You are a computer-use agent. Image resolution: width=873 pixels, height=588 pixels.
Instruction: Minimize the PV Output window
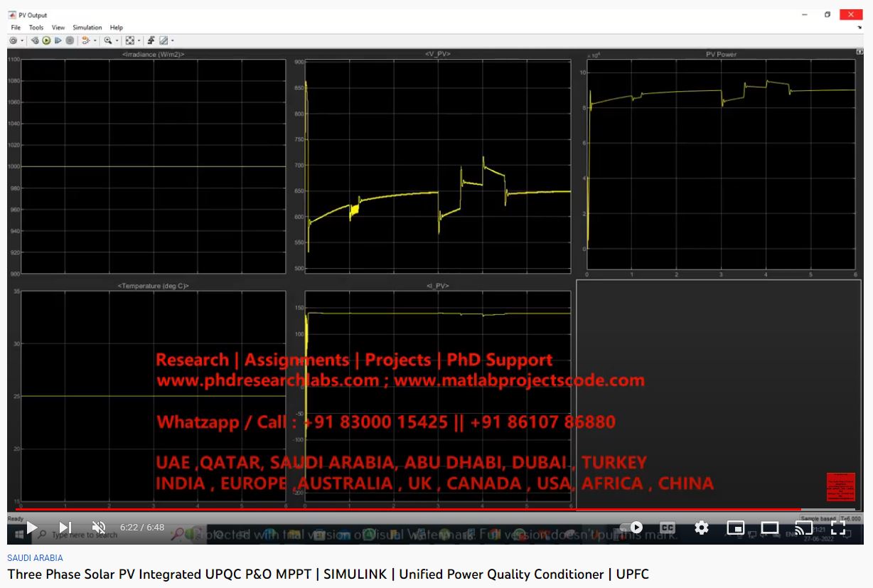click(x=804, y=14)
